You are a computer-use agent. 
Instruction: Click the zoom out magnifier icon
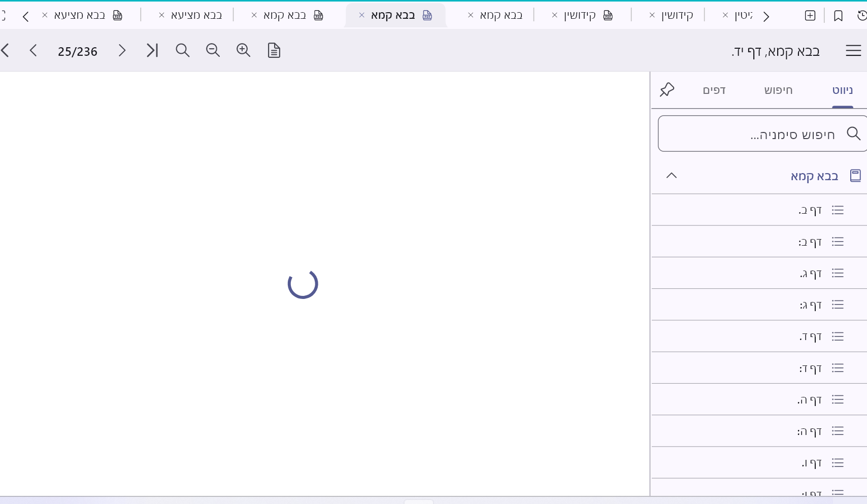coord(213,50)
